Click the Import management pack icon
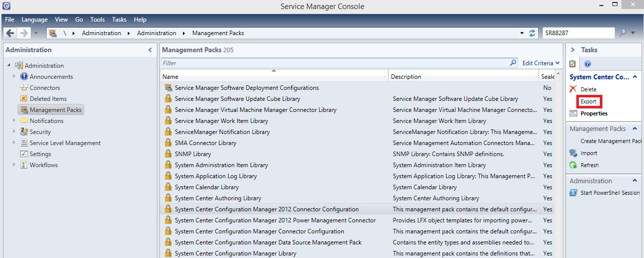 click(573, 153)
